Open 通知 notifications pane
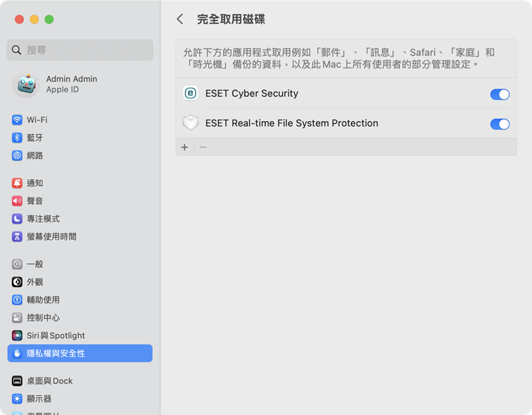Screen dimensions: 532x415 [80, 183]
